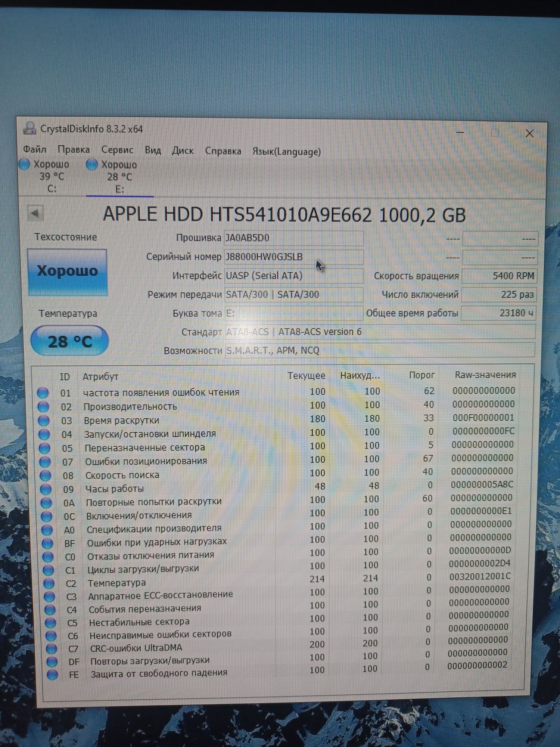Click the serial number field J88000HW0GJSLB
560x747 pixels.
pyautogui.click(x=294, y=257)
